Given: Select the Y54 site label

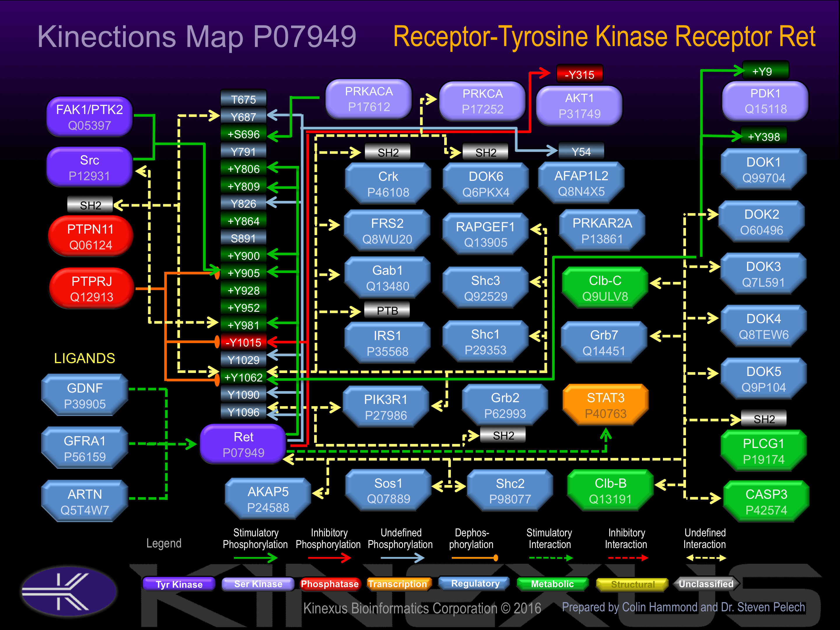Looking at the screenshot, I should pos(581,151).
